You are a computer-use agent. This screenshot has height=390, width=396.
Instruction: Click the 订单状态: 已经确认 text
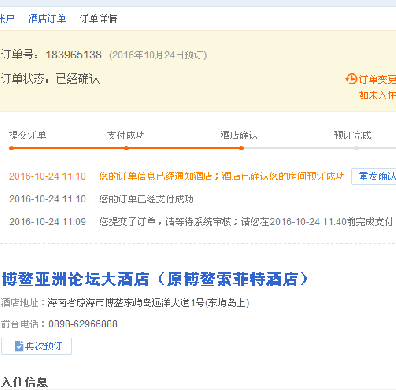coord(50,79)
